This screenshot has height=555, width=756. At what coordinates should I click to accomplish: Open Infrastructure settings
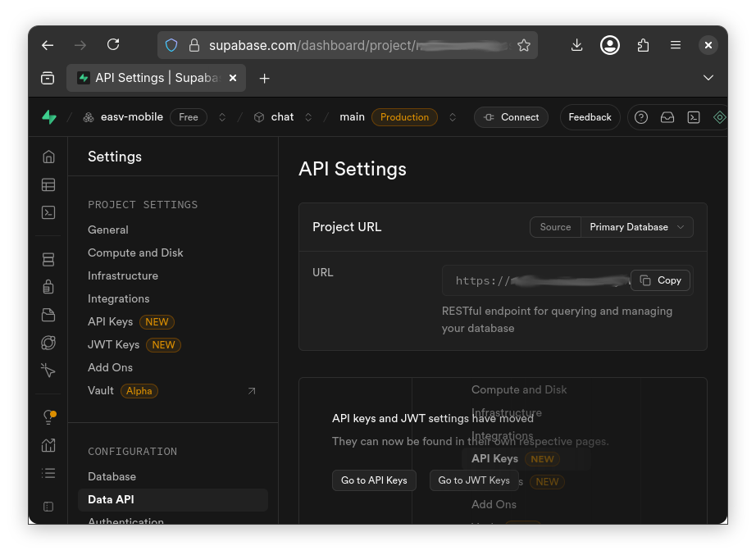pyautogui.click(x=123, y=275)
